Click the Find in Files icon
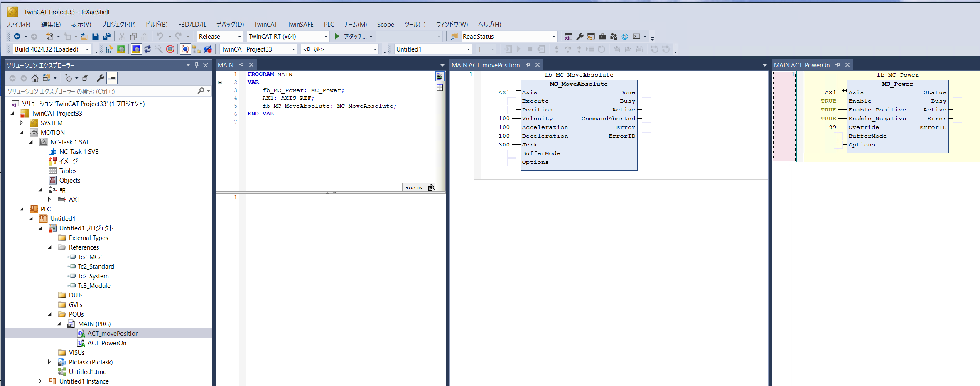The width and height of the screenshot is (980, 386). (454, 37)
